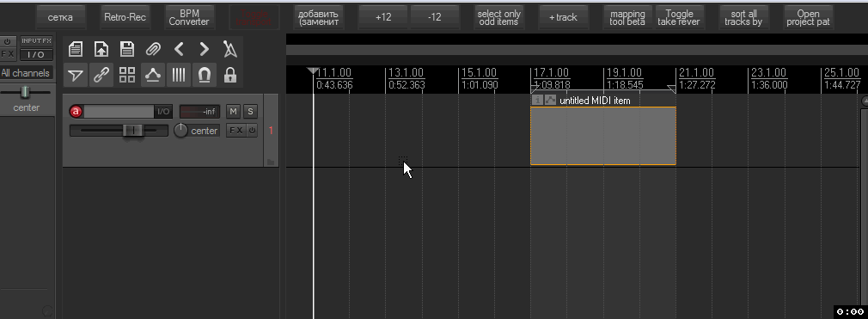The width and height of the screenshot is (868, 319).
Task: Click the -12 transpose button
Action: point(435,17)
